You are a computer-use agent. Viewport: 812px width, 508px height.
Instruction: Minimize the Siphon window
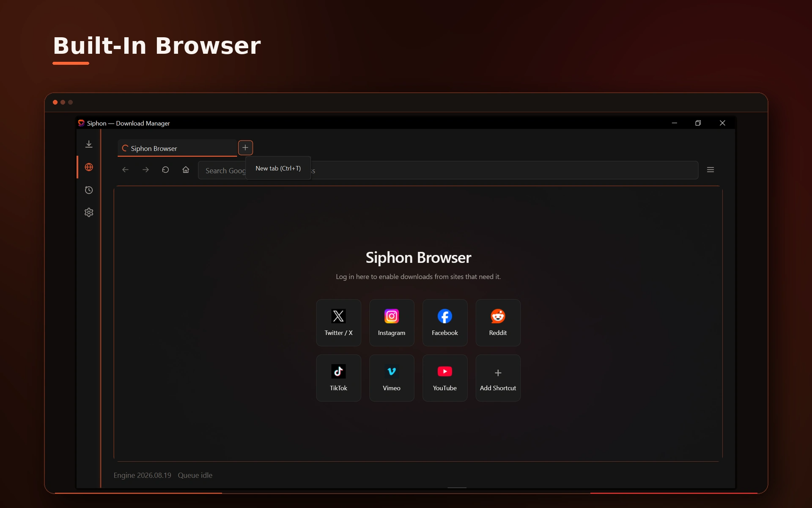point(675,123)
